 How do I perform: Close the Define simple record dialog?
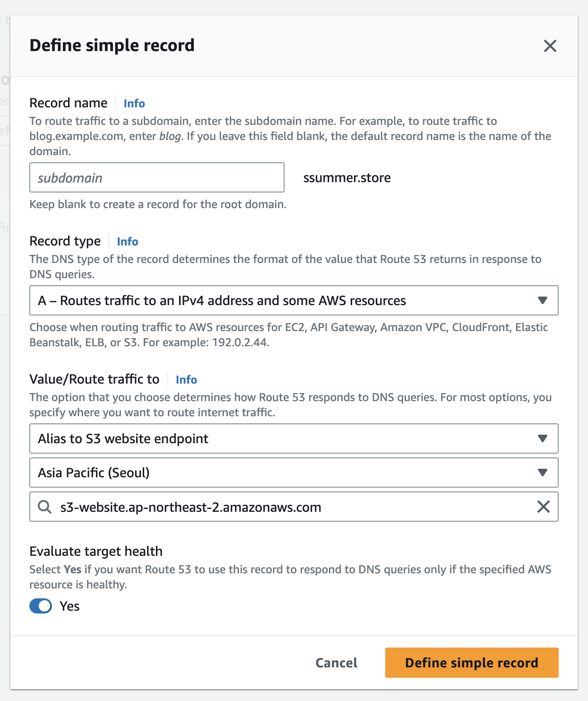pyautogui.click(x=550, y=46)
